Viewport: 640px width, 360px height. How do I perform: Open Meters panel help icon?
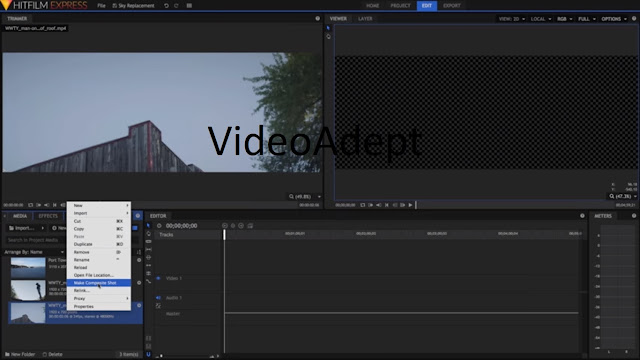click(634, 216)
